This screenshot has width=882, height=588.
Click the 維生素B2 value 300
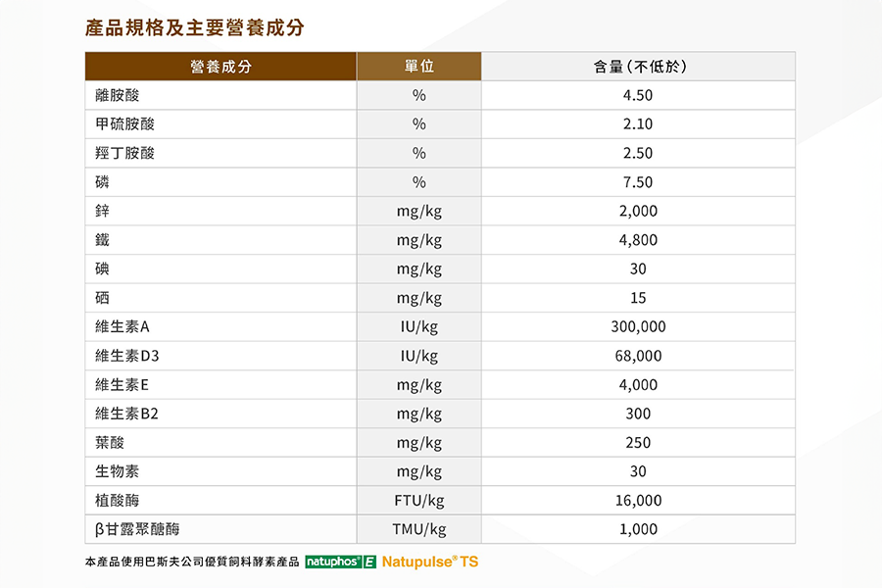coord(638,414)
